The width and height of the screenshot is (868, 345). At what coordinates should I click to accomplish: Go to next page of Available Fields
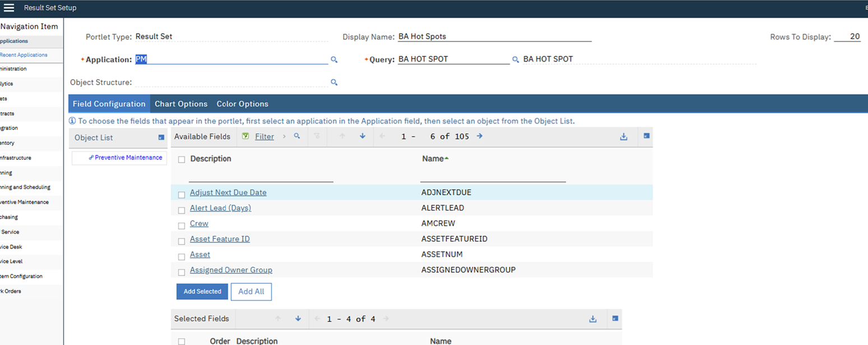[x=480, y=136]
